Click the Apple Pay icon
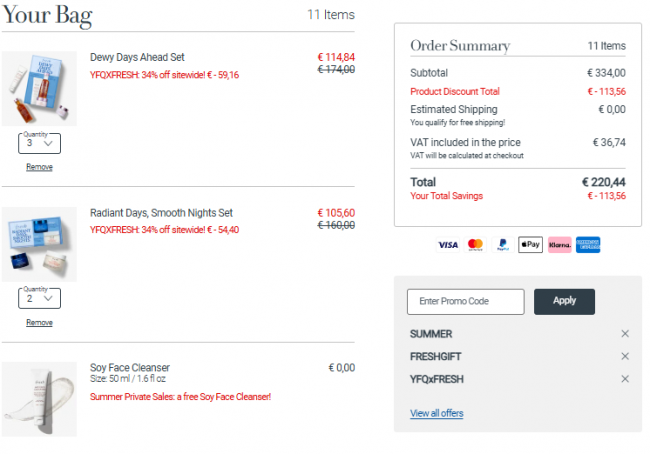This screenshot has height=454, width=650. tap(531, 245)
